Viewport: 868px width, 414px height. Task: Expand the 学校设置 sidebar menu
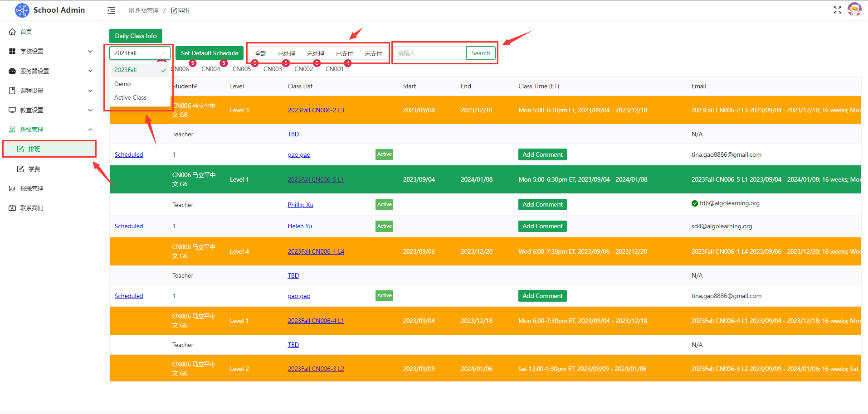click(x=50, y=51)
